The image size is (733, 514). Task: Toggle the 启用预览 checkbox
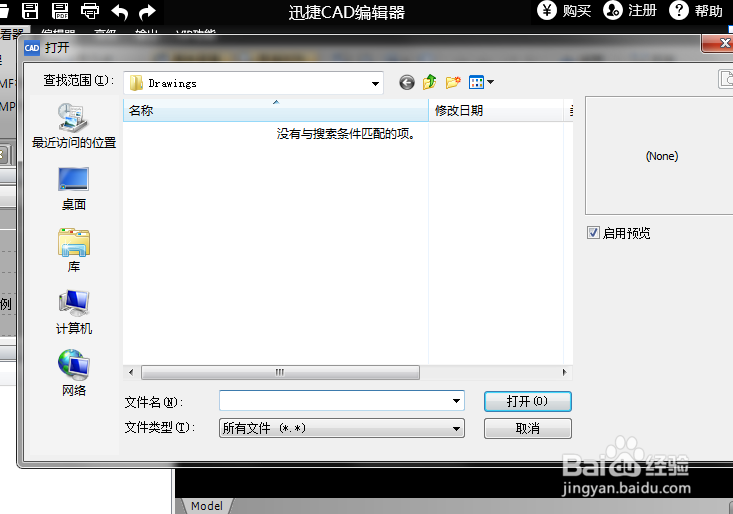(x=593, y=233)
